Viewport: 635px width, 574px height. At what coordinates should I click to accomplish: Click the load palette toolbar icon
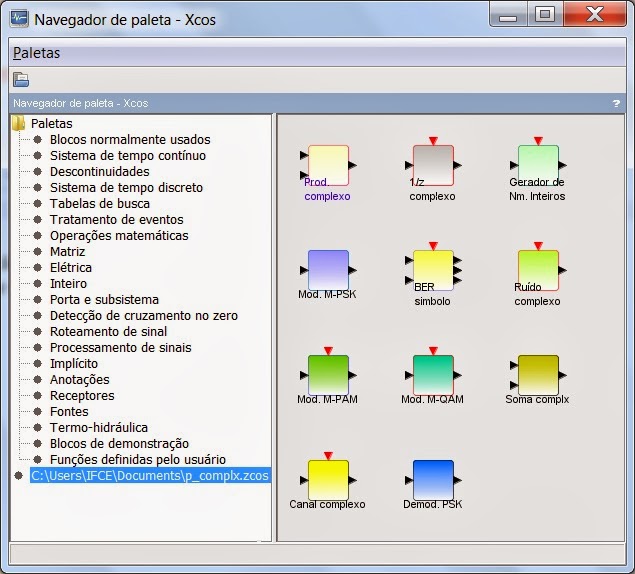[x=21, y=79]
